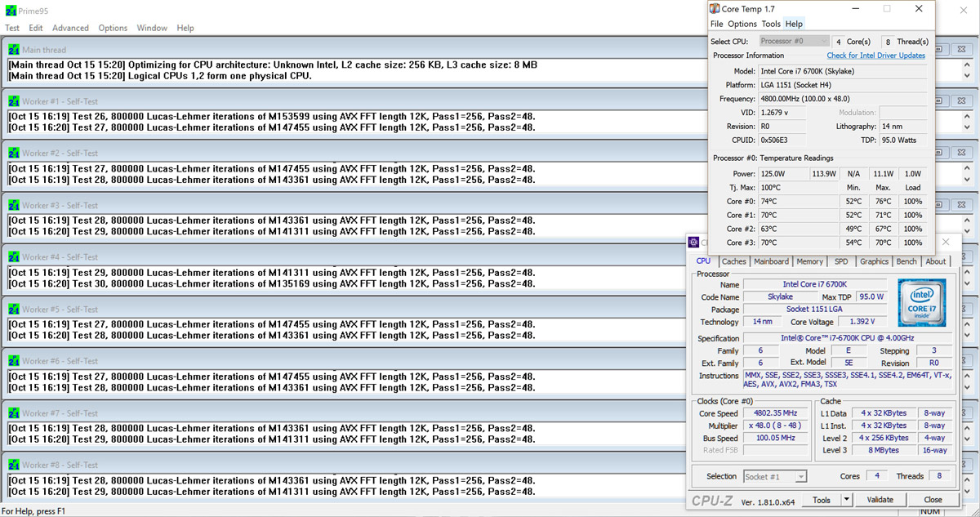The width and height of the screenshot is (980, 517).
Task: Click the CPU-Z purple title bar icon
Action: [693, 243]
